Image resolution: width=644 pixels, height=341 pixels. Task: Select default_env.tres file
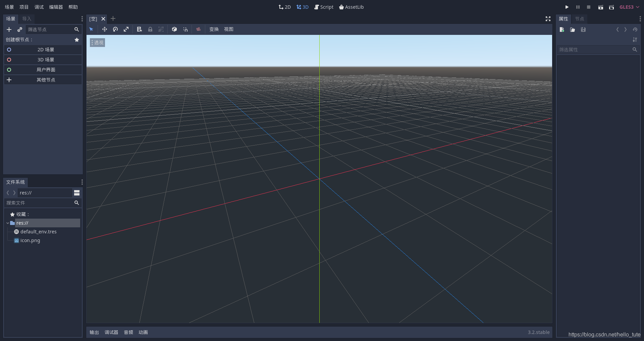tap(38, 232)
